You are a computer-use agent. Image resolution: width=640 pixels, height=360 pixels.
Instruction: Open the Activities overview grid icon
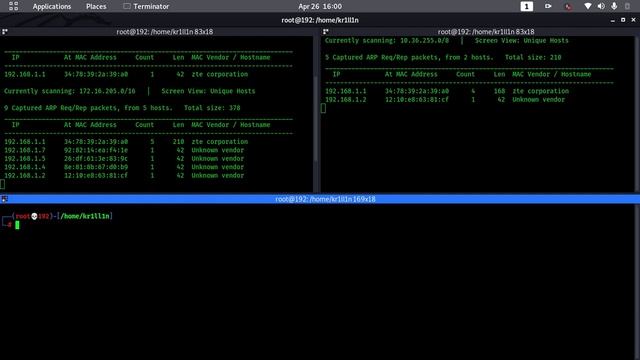[13, 6]
